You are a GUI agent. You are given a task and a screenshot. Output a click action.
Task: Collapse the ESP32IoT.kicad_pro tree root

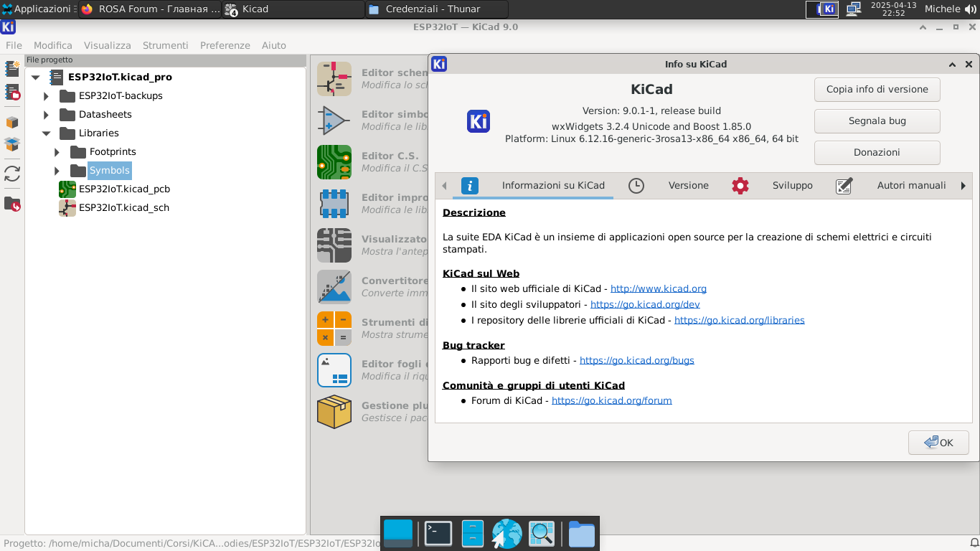35,77
